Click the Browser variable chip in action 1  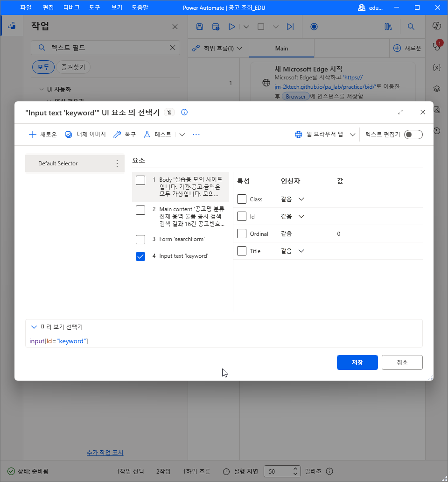pos(296,96)
